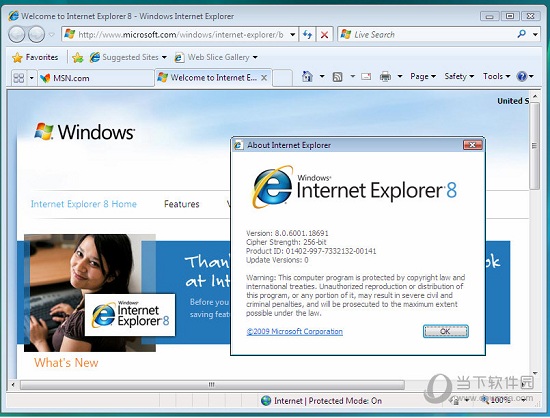Open the Favorites center
The height and width of the screenshot is (418, 550).
[x=35, y=57]
